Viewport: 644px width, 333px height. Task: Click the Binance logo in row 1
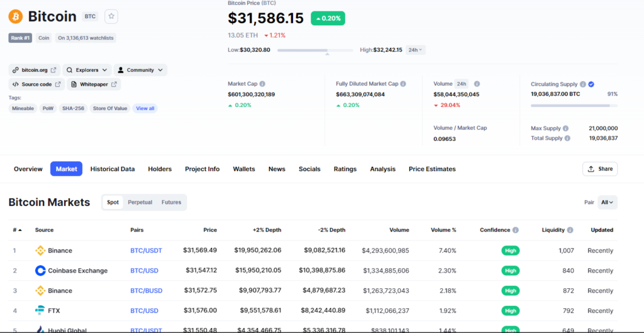pyautogui.click(x=40, y=251)
